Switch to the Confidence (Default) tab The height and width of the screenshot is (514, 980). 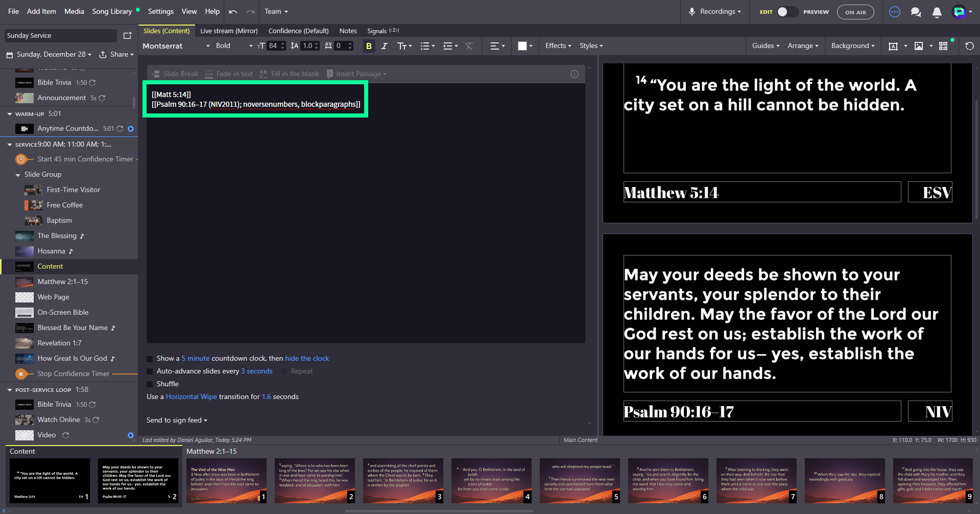(298, 31)
